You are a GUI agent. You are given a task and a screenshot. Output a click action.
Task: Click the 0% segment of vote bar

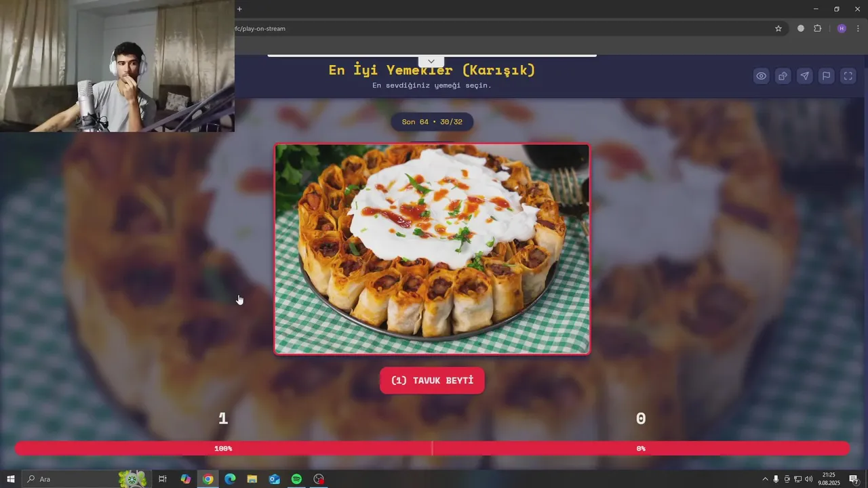641,449
